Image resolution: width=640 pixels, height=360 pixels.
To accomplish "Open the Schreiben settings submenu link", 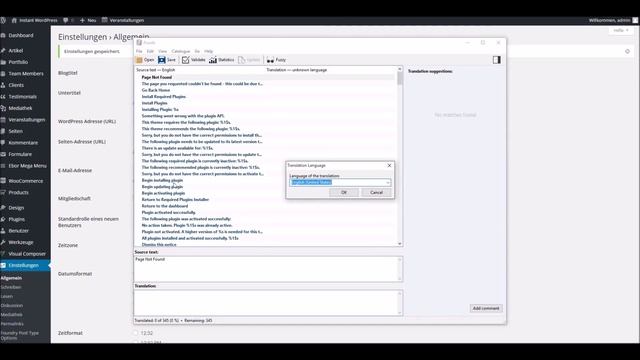I will (x=11, y=287).
